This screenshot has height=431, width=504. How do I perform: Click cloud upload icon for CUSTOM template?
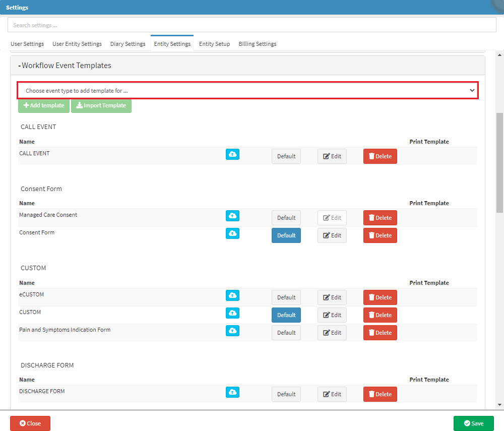pos(232,313)
